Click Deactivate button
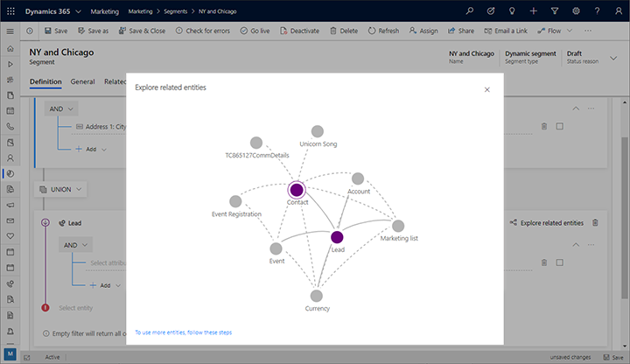Screen dimensions: 630x364 click(x=300, y=31)
